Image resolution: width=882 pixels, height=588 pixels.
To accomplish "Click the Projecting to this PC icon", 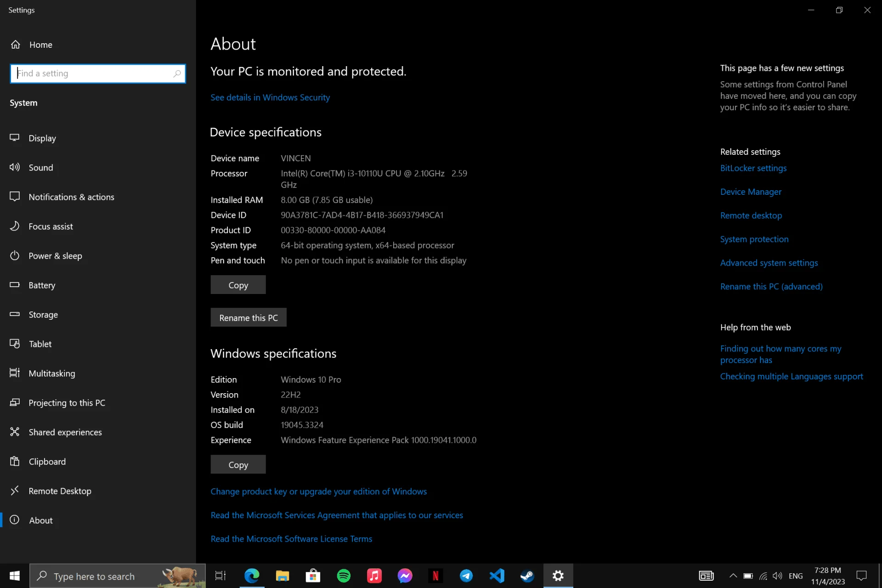I will tap(15, 402).
